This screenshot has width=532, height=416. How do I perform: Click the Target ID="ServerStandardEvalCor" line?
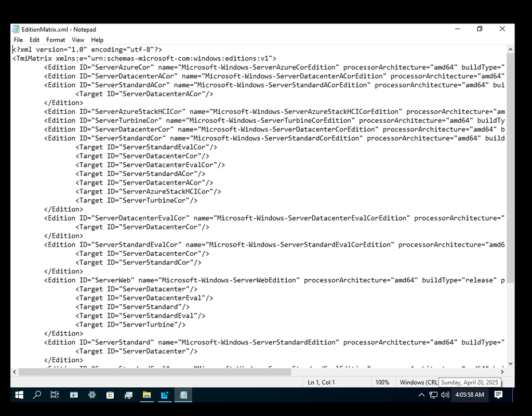146,147
